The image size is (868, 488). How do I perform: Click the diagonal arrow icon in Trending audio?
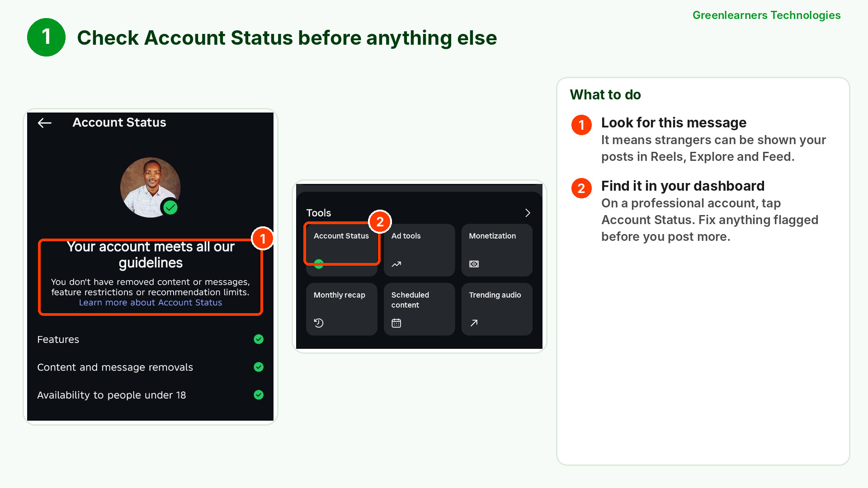tap(474, 323)
